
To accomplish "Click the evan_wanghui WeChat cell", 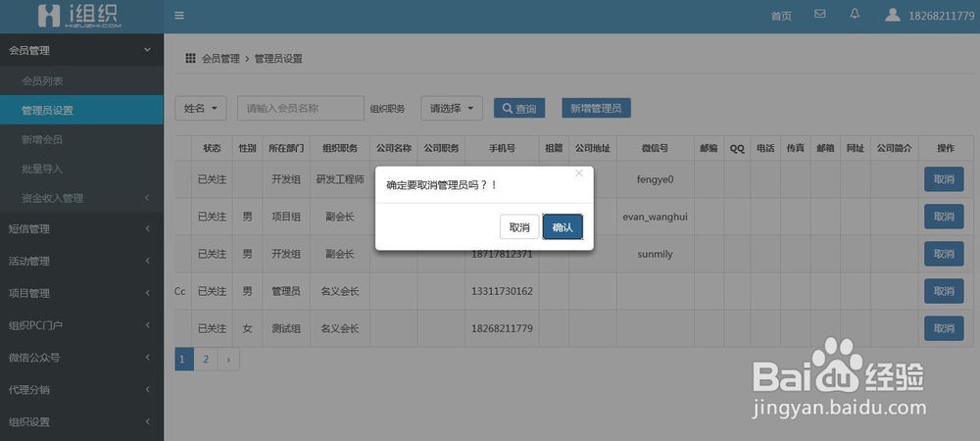I will (655, 217).
